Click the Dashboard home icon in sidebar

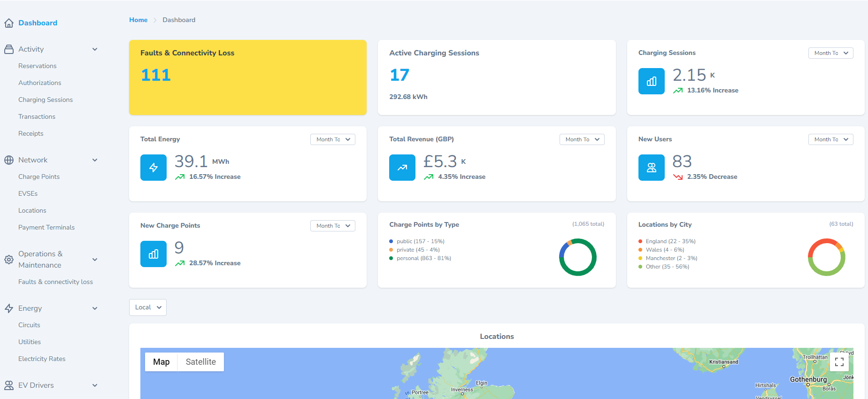coord(9,23)
